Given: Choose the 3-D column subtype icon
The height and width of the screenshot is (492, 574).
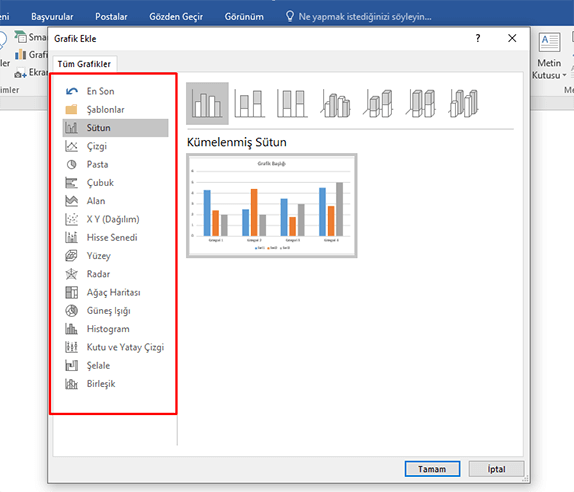Looking at the screenshot, I should pos(463,104).
